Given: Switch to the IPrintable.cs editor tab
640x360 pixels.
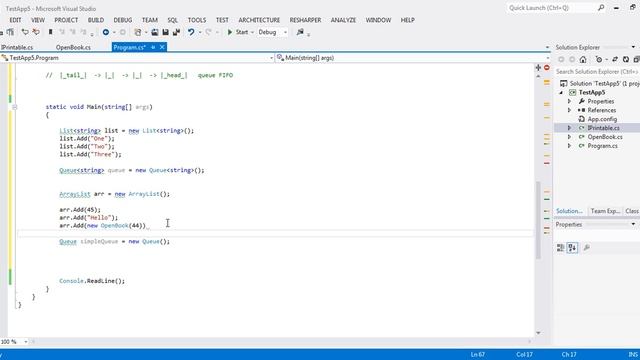Looking at the screenshot, I should click(x=17, y=47).
